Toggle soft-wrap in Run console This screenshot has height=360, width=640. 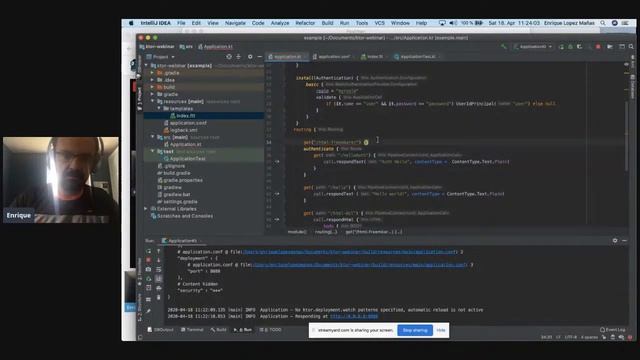click(x=159, y=269)
